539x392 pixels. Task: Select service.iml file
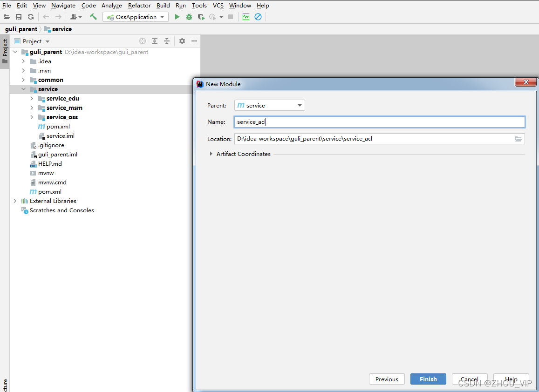point(61,135)
